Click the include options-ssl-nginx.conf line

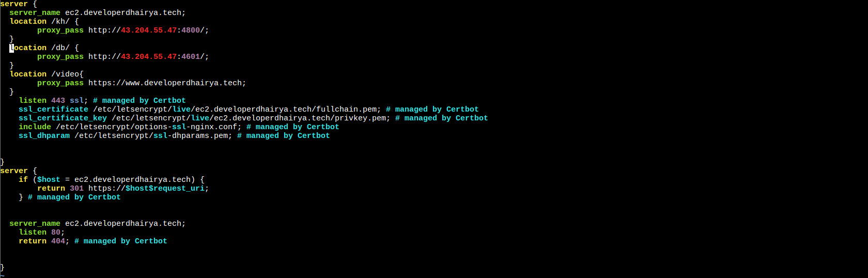179,127
